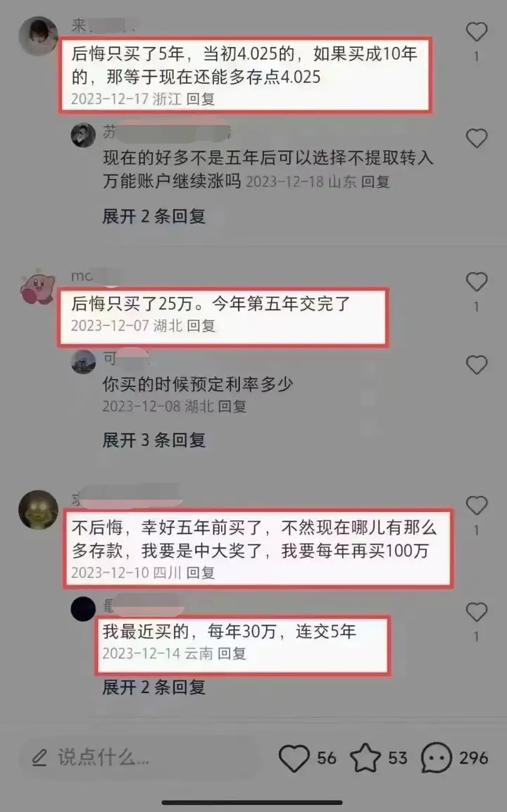
Task: Focus the 说点什么 comment input field
Action: 140,758
